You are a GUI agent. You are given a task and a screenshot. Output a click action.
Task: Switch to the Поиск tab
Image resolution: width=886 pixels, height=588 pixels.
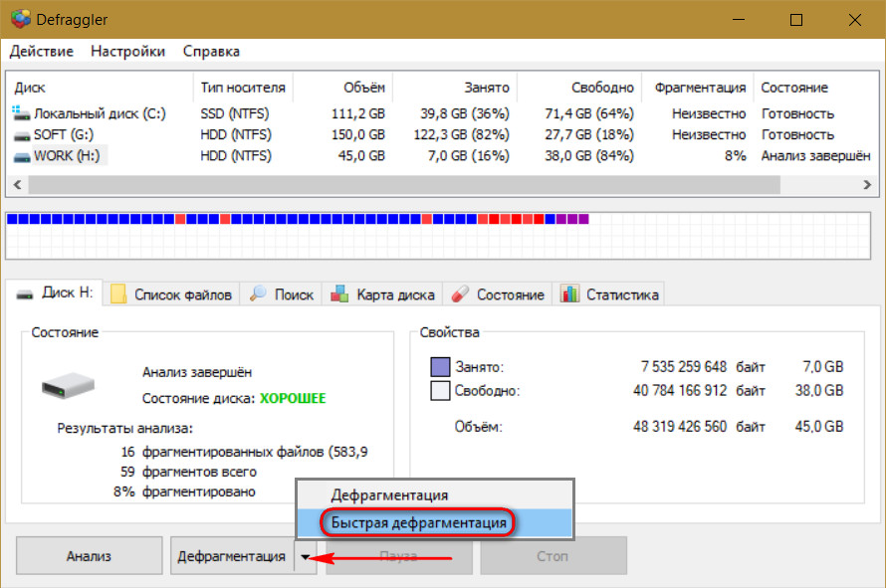282,294
